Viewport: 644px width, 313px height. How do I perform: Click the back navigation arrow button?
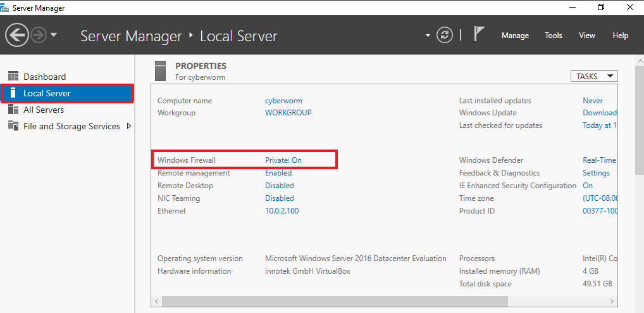pyautogui.click(x=17, y=35)
